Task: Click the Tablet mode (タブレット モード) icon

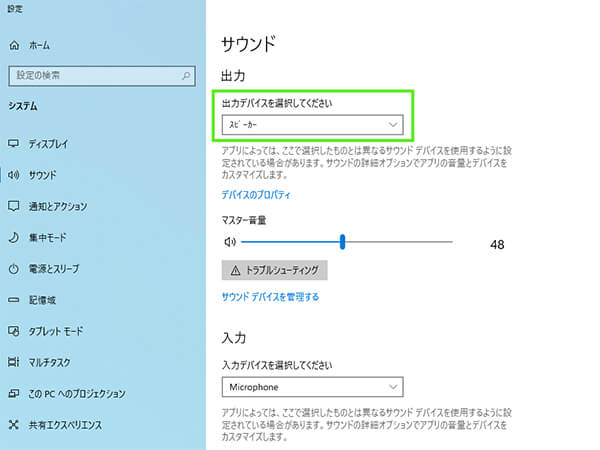Action: [13, 331]
